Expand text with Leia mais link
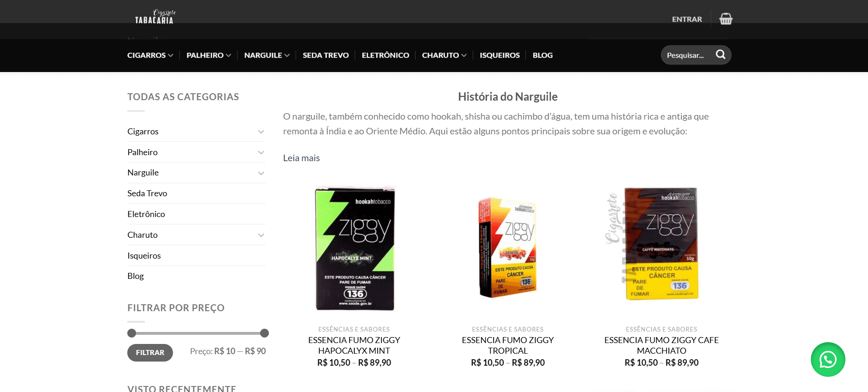Image resolution: width=868 pixels, height=392 pixels. tap(301, 158)
